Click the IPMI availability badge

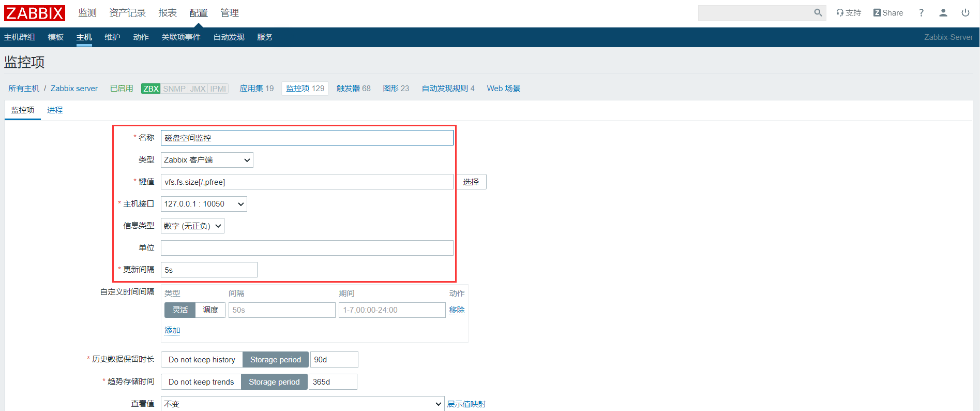(218, 89)
